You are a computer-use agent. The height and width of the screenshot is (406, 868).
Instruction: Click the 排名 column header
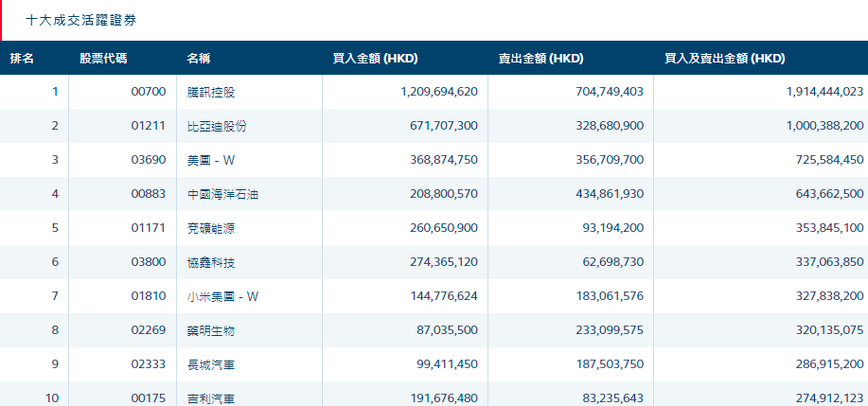pos(22,58)
